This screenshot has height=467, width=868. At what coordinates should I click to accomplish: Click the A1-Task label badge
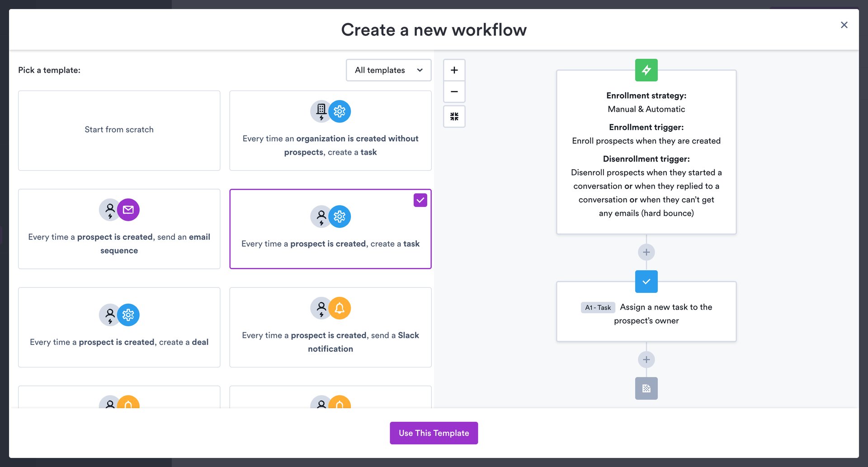[598, 307]
